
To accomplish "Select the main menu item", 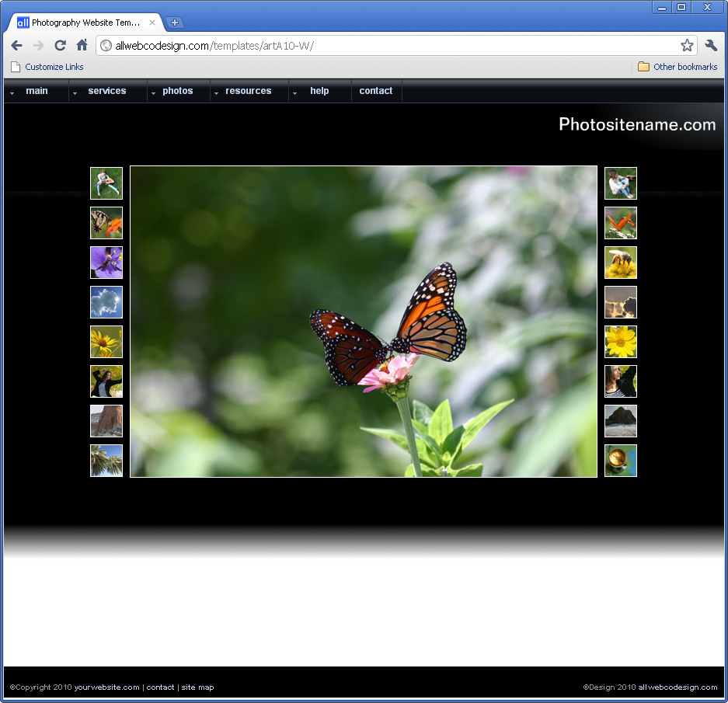I will coord(37,91).
